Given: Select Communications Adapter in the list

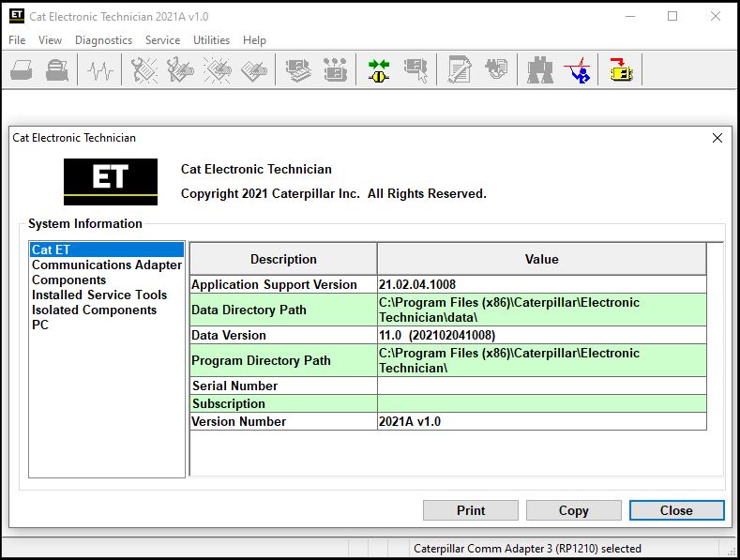Looking at the screenshot, I should [x=106, y=265].
